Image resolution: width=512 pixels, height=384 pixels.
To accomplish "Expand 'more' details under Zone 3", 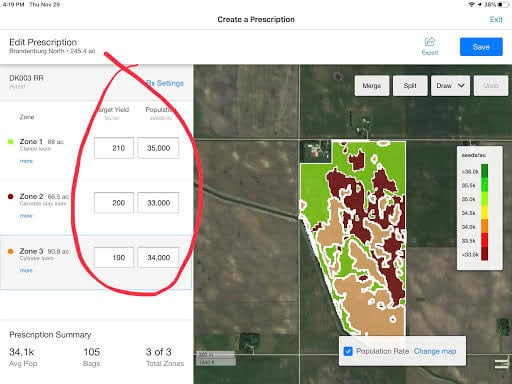I will point(26,270).
